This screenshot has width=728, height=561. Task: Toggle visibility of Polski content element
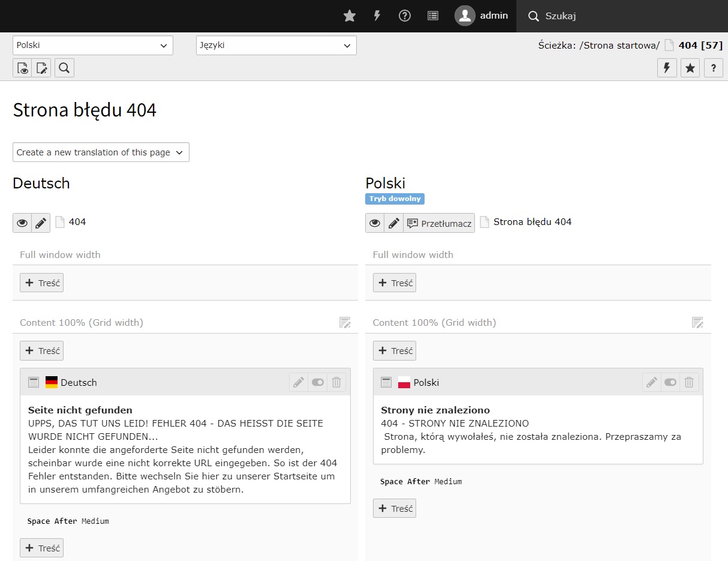tap(670, 382)
